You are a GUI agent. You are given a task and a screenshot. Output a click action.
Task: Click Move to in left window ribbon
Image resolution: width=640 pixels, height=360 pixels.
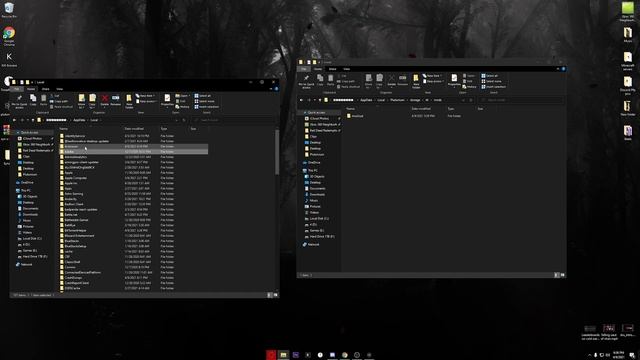click(82, 101)
